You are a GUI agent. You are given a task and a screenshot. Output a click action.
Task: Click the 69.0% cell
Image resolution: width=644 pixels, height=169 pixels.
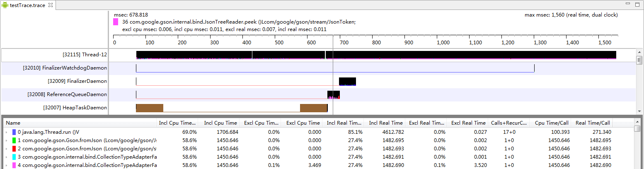click(189, 132)
